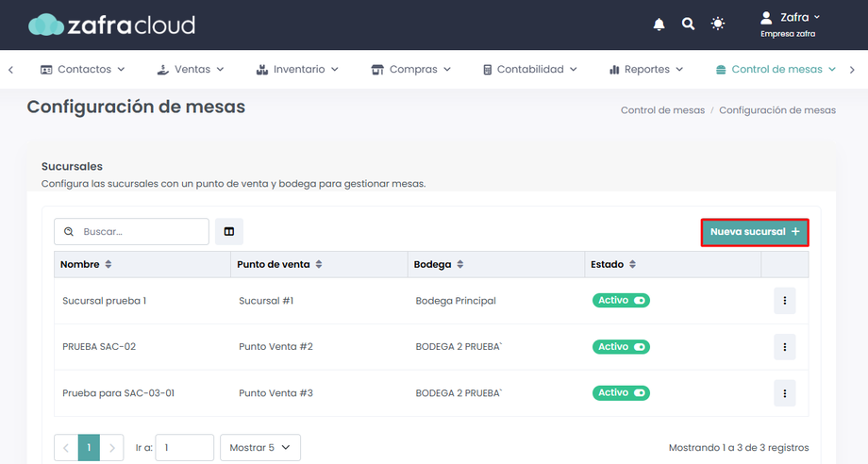Toggle Activo for Prueba para SAC-03-01

(621, 392)
